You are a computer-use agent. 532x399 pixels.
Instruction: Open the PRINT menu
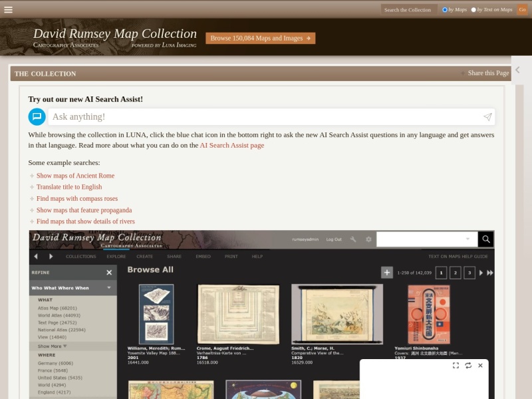pos(231,257)
